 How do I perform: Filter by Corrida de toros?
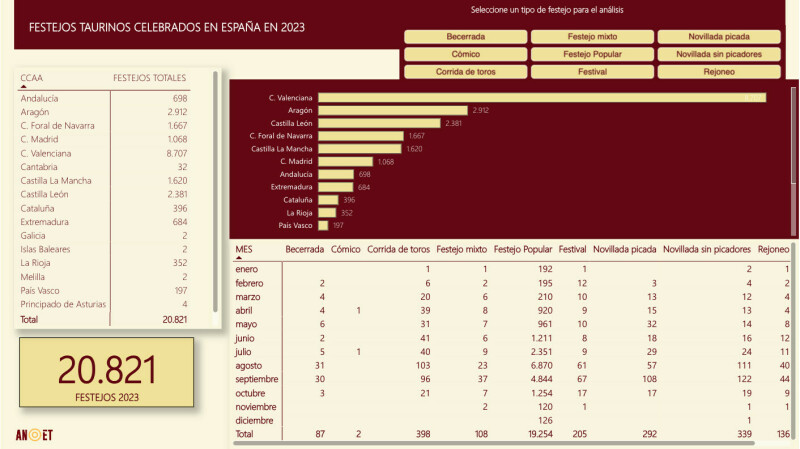click(465, 72)
